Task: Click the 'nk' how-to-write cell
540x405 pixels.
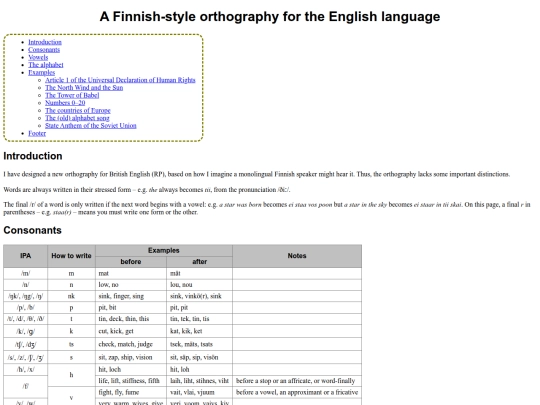Action: pyautogui.click(x=71, y=296)
